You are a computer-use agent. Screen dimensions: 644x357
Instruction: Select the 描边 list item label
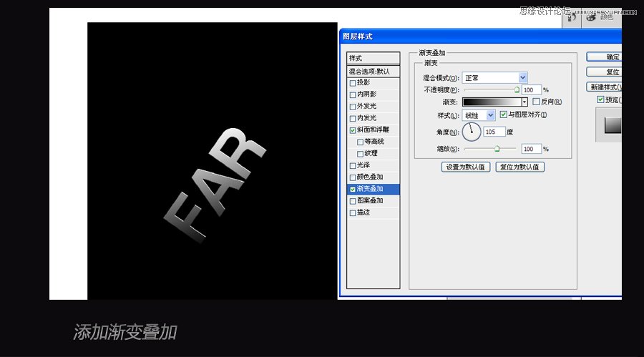[363, 212]
